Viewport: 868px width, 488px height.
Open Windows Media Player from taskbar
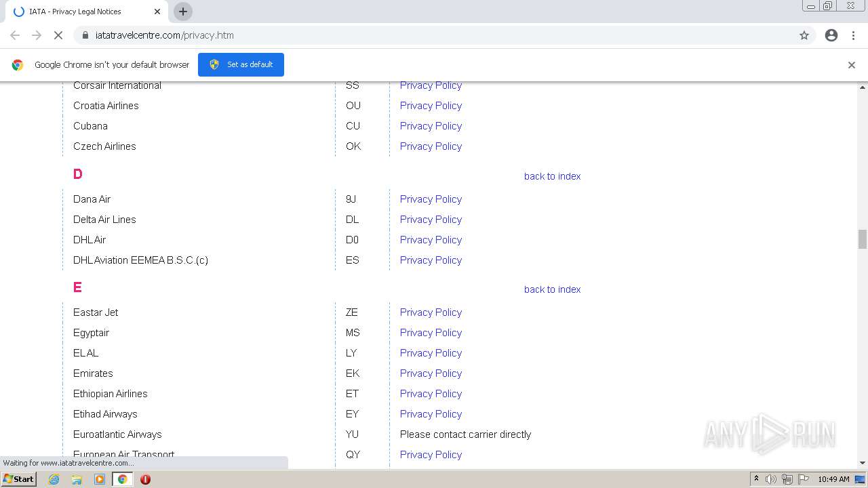[x=100, y=479]
